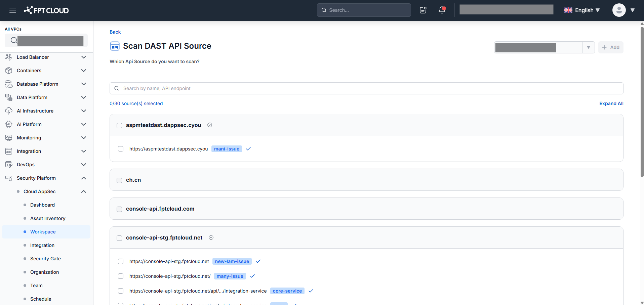The image size is (644, 305).
Task: Open the notes icon beside the bell
Action: 423,10
